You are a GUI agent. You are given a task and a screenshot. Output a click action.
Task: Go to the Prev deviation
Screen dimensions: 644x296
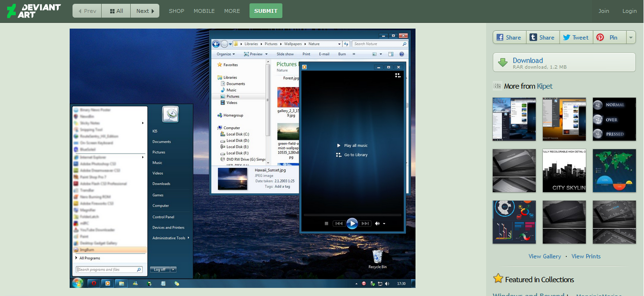click(x=87, y=11)
